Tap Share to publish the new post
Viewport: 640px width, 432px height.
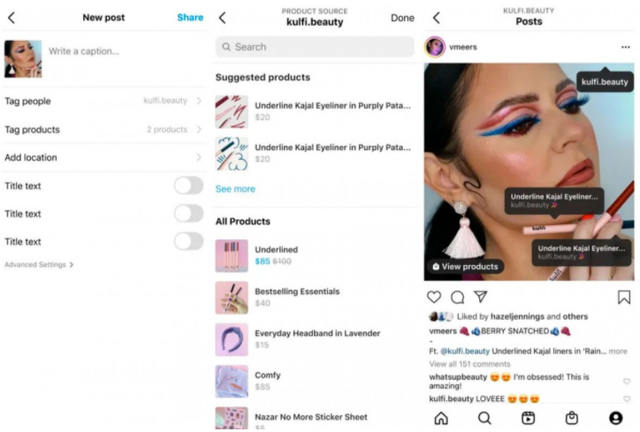pos(190,18)
